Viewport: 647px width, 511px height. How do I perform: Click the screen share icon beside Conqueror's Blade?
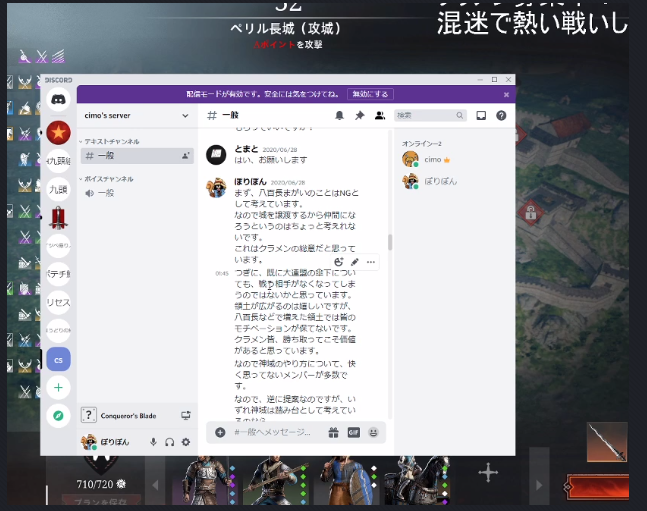click(x=186, y=415)
